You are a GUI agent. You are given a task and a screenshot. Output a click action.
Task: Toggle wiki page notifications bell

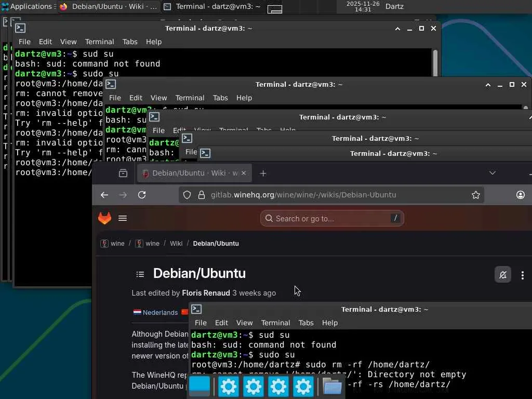click(x=503, y=275)
